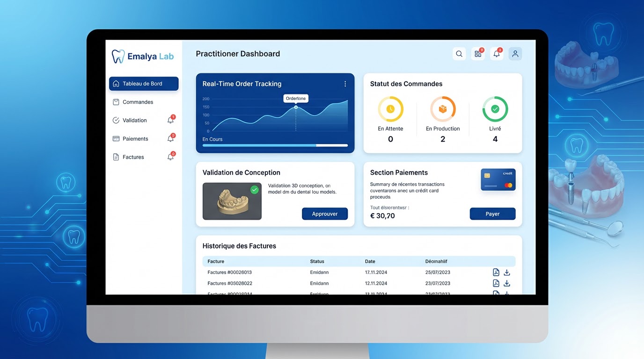
Task: Open the apps grid icon in header
Action: 478,54
